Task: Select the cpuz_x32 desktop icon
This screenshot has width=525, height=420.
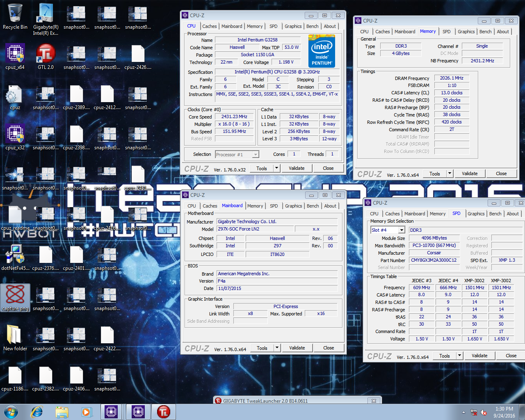Action: click(15, 137)
